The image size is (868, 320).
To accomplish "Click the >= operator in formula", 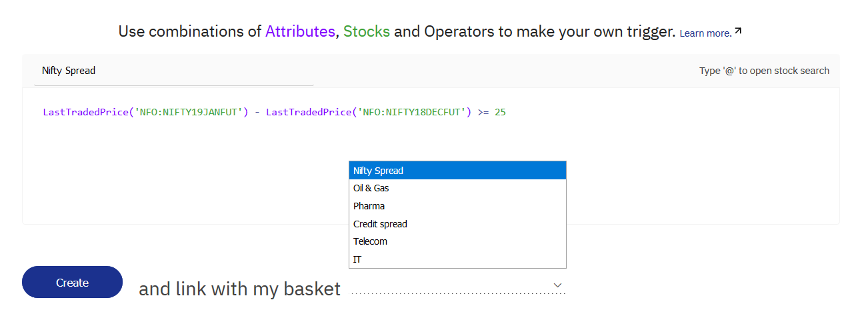I will coord(483,112).
